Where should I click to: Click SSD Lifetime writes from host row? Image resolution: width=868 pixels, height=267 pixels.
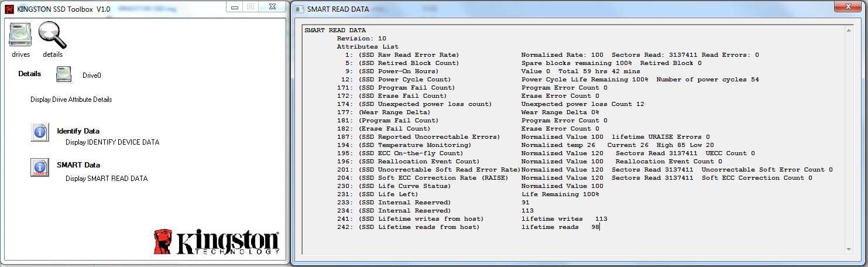[x=472, y=218]
